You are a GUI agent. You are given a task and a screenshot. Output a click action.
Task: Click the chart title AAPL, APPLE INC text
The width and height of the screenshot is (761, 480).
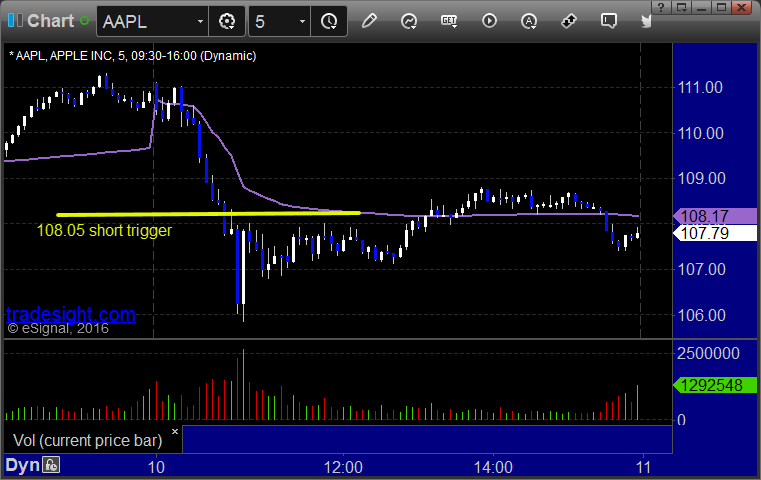pyautogui.click(x=132, y=56)
